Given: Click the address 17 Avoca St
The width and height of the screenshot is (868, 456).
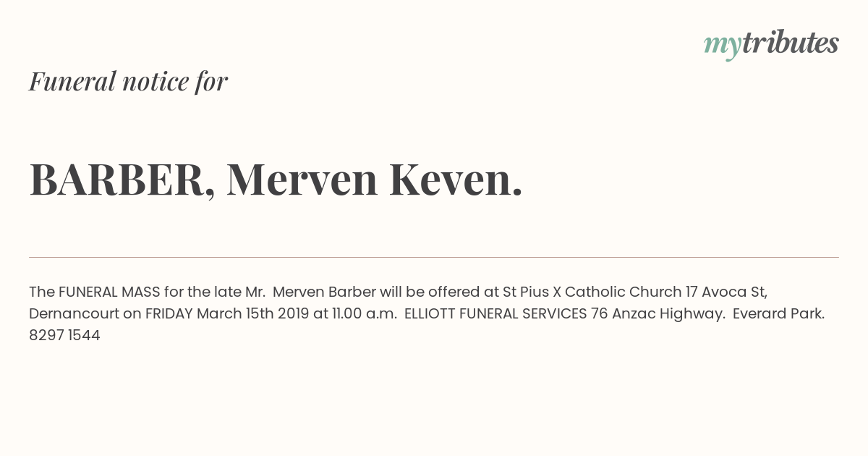Looking at the screenshot, I should coord(726,292).
